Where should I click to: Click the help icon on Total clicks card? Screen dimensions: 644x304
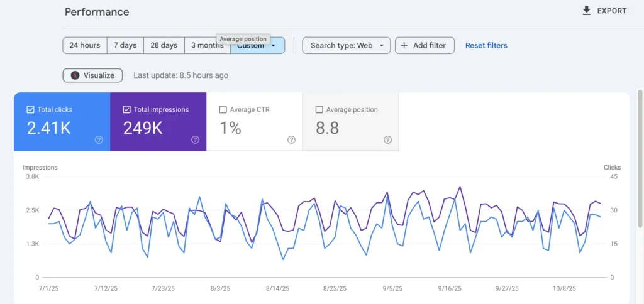[x=99, y=140]
